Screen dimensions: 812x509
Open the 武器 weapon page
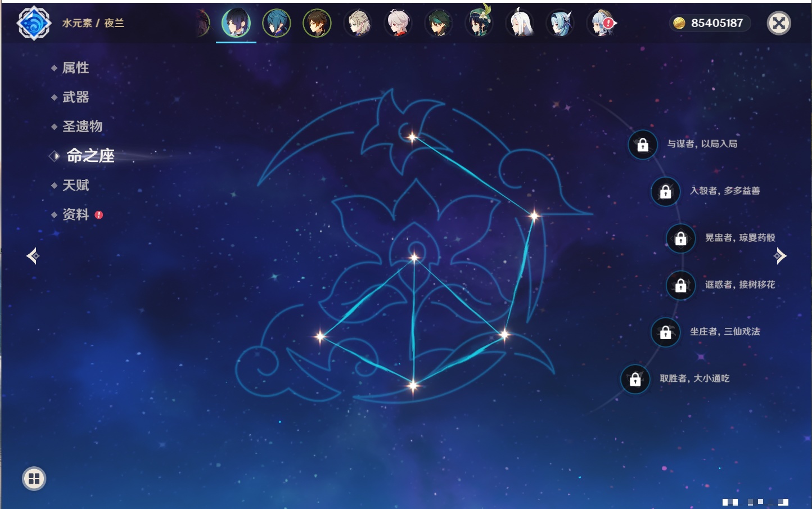[x=75, y=97]
